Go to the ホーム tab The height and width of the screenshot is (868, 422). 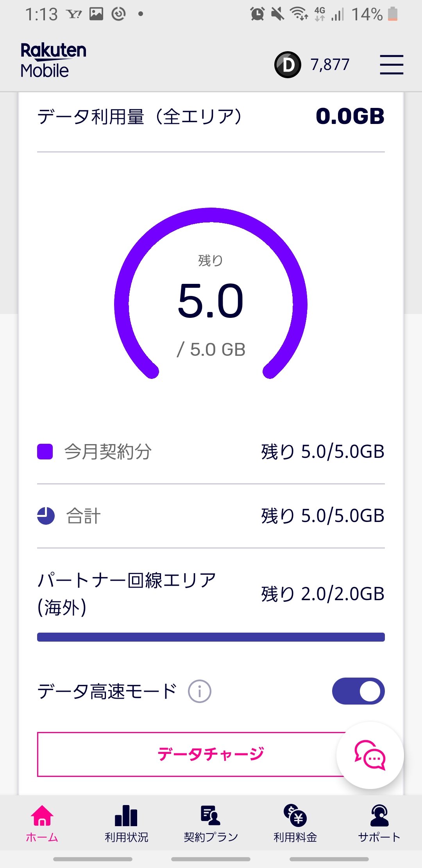point(42,823)
